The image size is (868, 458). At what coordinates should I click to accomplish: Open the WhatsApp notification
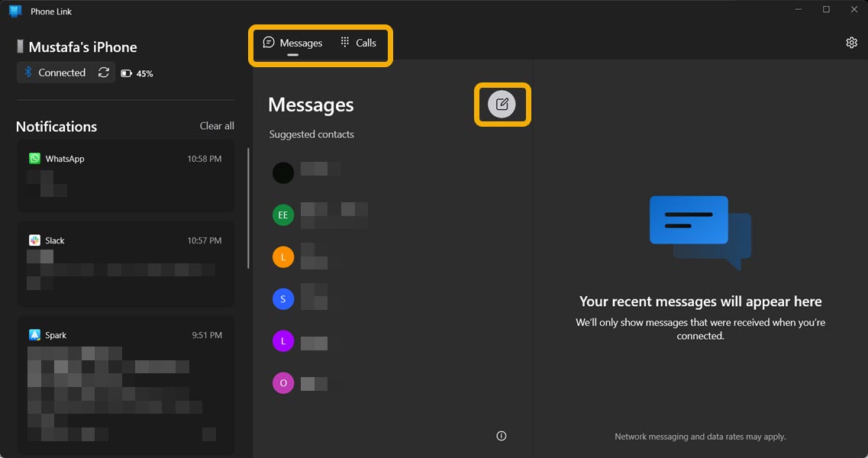[x=126, y=176]
